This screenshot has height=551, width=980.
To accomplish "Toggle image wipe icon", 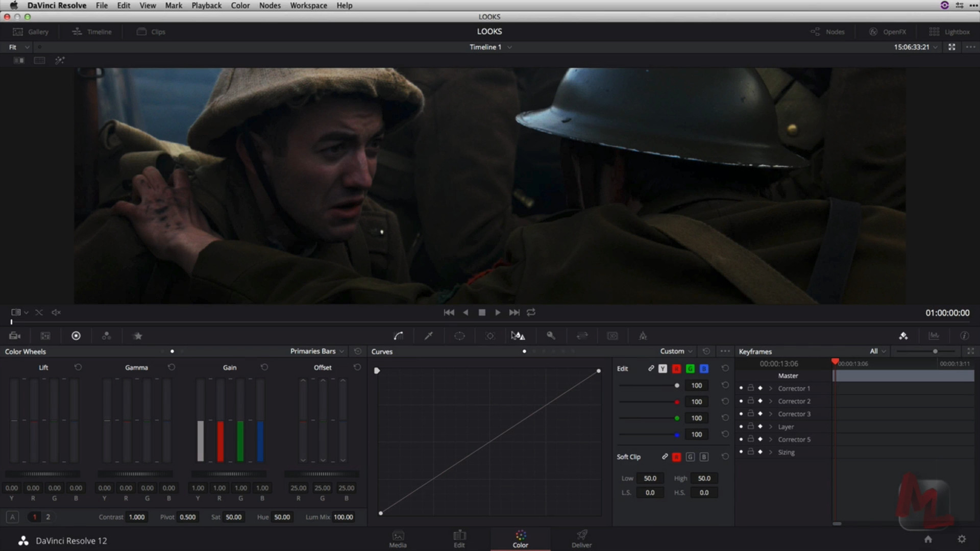I will pyautogui.click(x=19, y=60).
